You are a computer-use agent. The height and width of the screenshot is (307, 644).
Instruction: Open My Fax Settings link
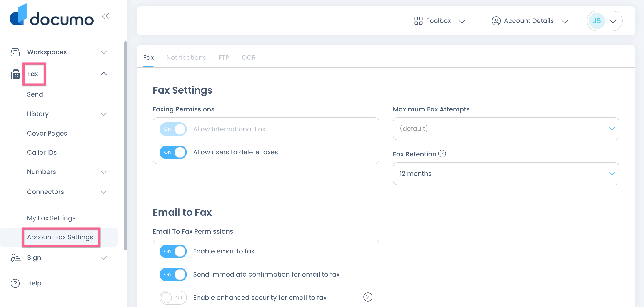(x=51, y=218)
